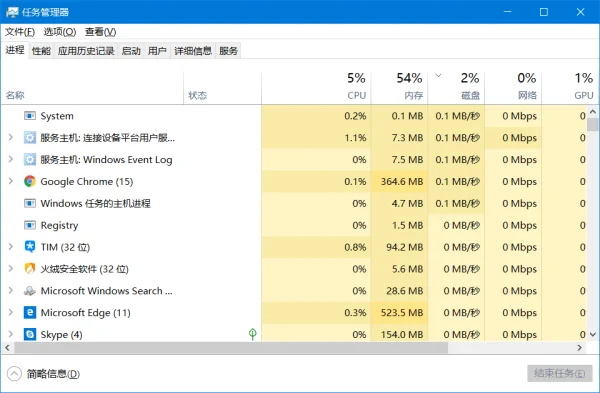Select the Windows 任务的主机进程 row name

click(96, 203)
